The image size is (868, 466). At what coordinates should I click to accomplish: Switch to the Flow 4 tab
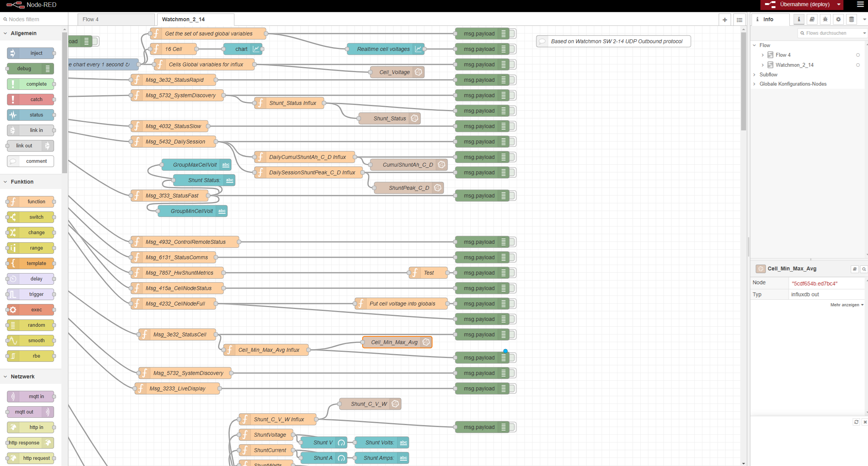(x=115, y=19)
